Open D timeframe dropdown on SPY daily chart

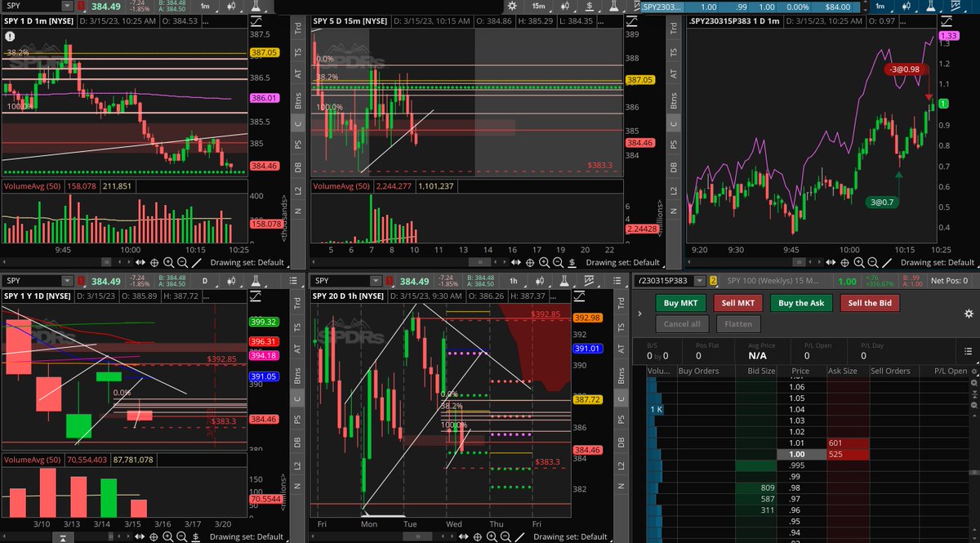(205, 281)
